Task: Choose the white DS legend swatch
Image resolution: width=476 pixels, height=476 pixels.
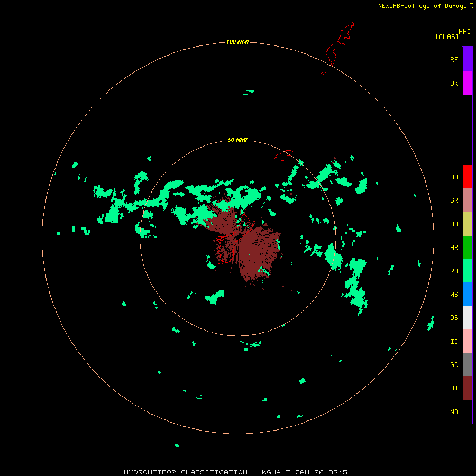Action: coord(467,317)
